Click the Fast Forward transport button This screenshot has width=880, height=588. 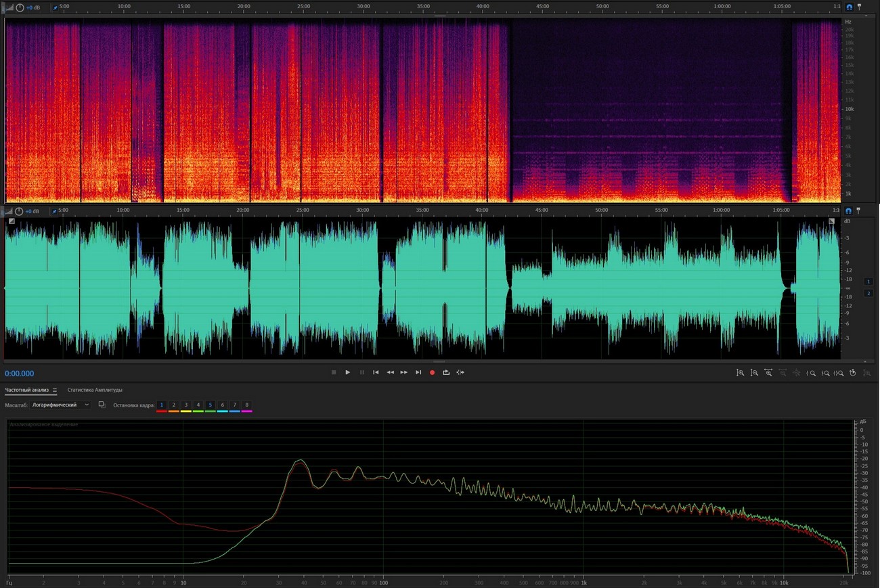(404, 372)
